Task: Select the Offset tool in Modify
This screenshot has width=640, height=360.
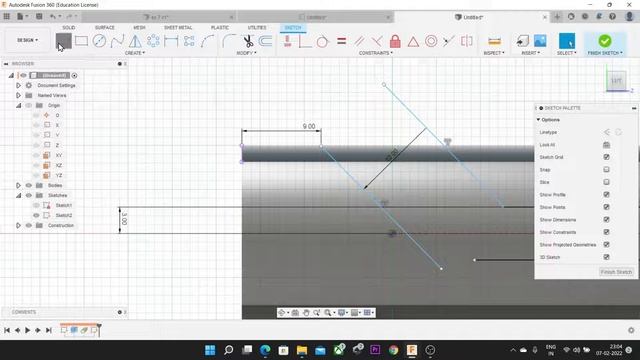Action: [x=265, y=41]
